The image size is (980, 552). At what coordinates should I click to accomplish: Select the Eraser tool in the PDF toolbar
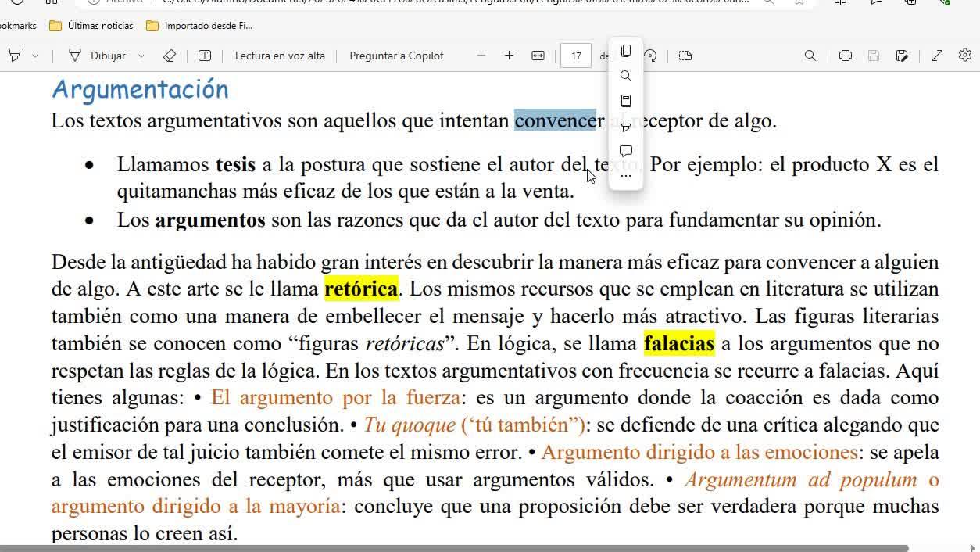[x=170, y=56]
